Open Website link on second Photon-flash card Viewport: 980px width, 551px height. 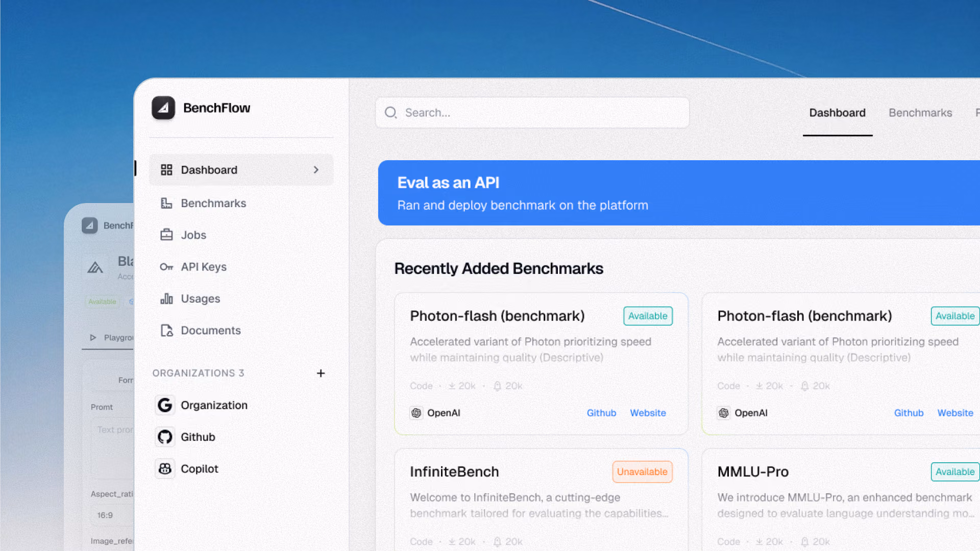point(955,413)
